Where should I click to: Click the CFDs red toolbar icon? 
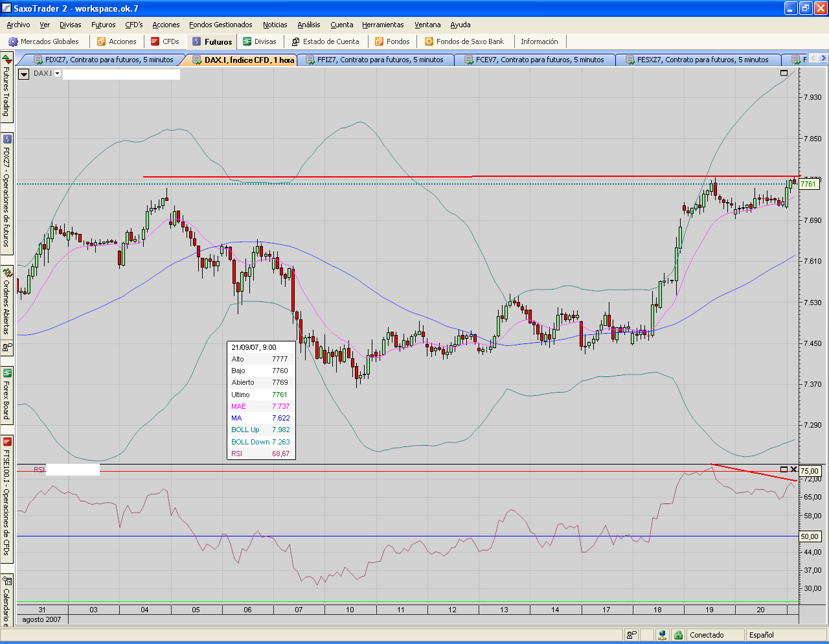pos(155,41)
